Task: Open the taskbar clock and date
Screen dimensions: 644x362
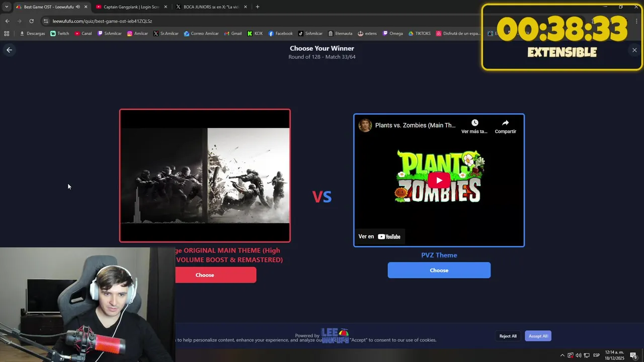Action: pyautogui.click(x=614, y=355)
